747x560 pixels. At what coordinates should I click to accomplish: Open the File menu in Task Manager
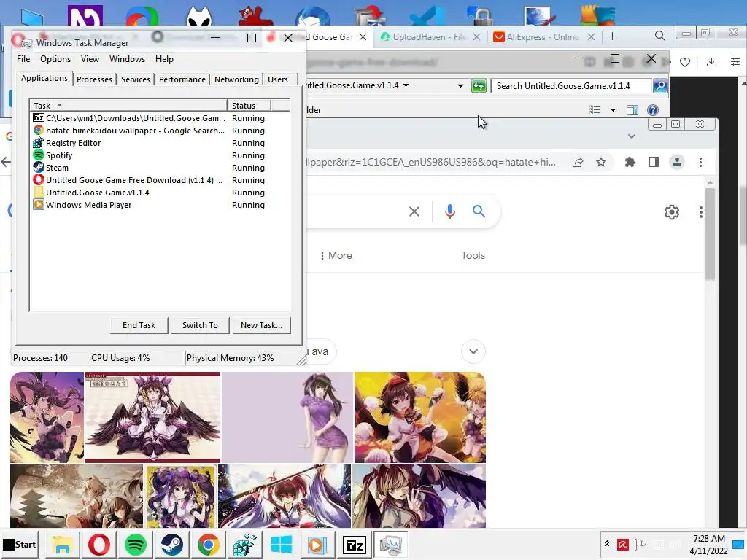23,59
